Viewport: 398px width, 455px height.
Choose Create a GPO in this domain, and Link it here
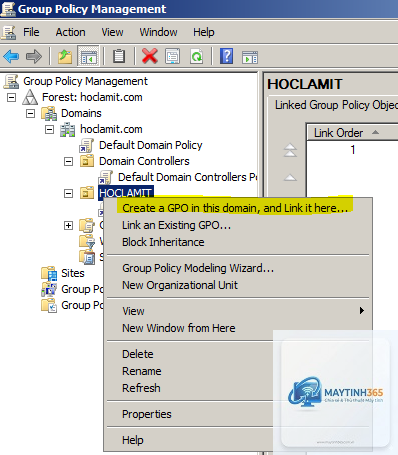238,208
